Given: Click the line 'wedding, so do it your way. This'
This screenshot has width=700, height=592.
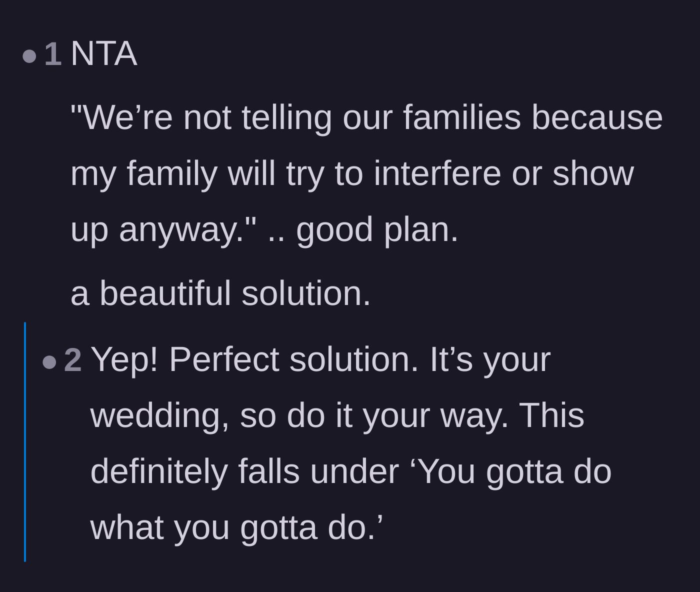Looking at the screenshot, I should coord(337,416).
